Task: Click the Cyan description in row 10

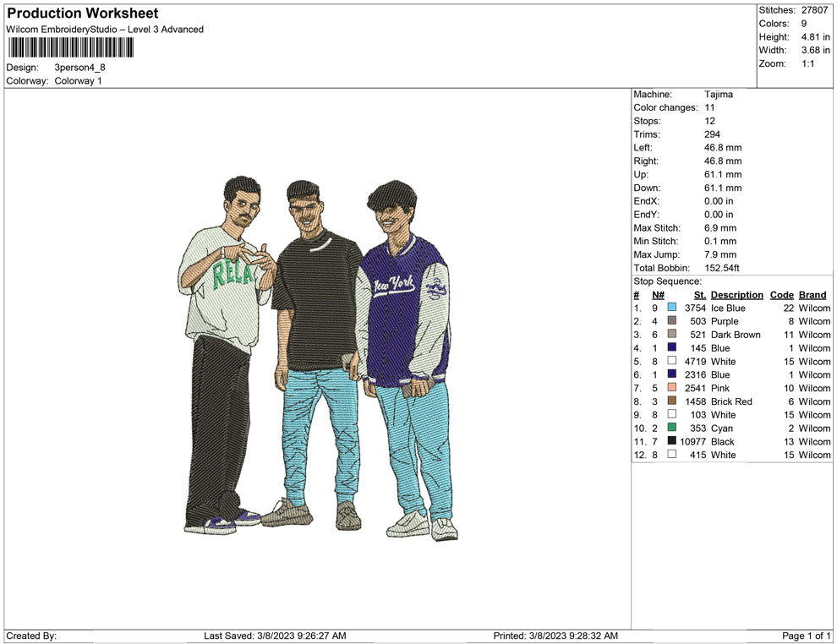Action: point(722,428)
